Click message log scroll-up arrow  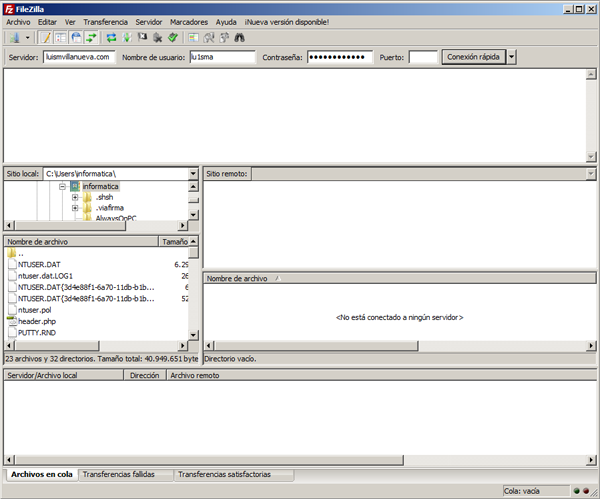(x=591, y=74)
